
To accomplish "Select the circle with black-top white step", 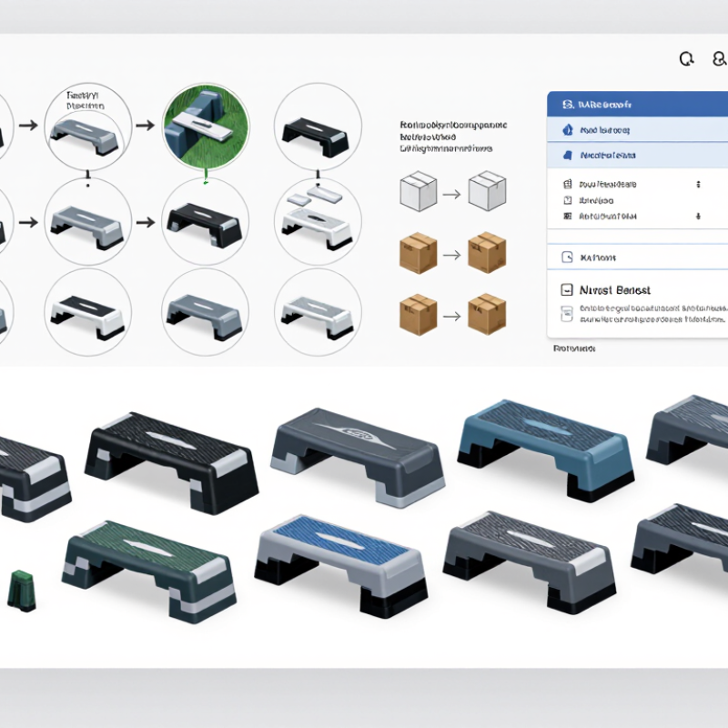I will 88,312.
